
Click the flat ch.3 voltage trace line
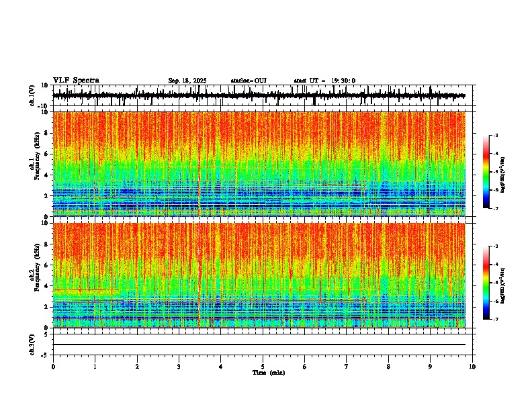click(x=259, y=345)
